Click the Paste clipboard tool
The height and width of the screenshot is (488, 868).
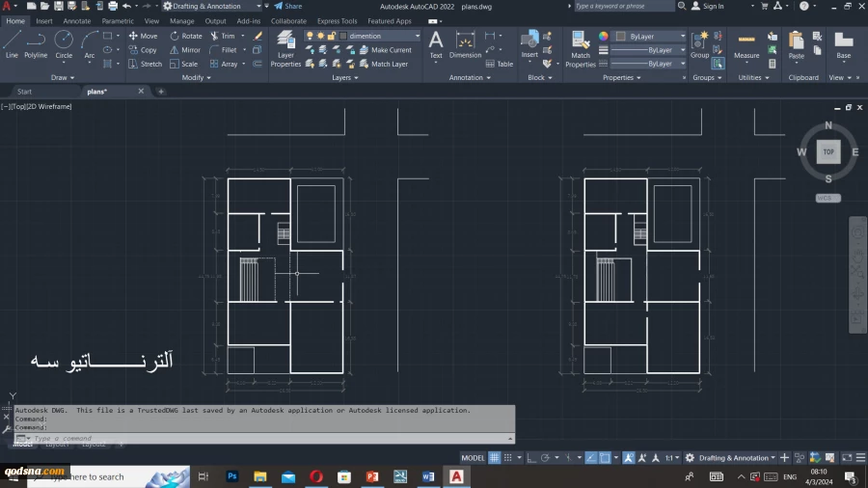pos(796,45)
